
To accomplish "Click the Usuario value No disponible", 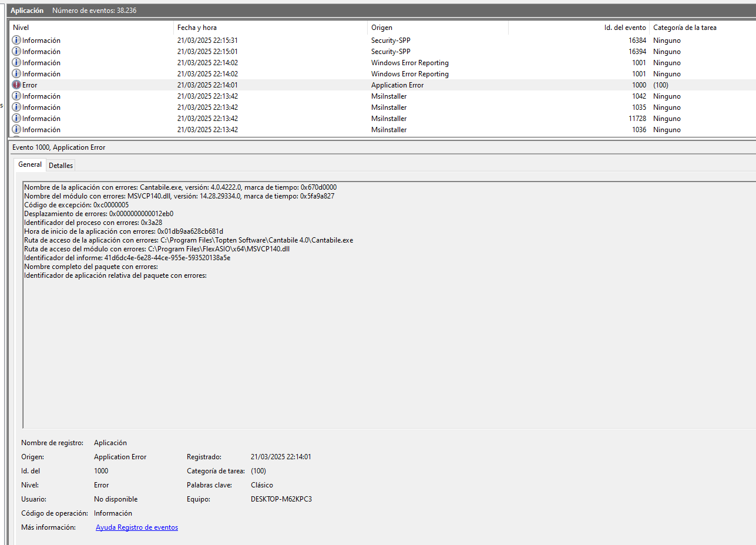I will [x=116, y=499].
